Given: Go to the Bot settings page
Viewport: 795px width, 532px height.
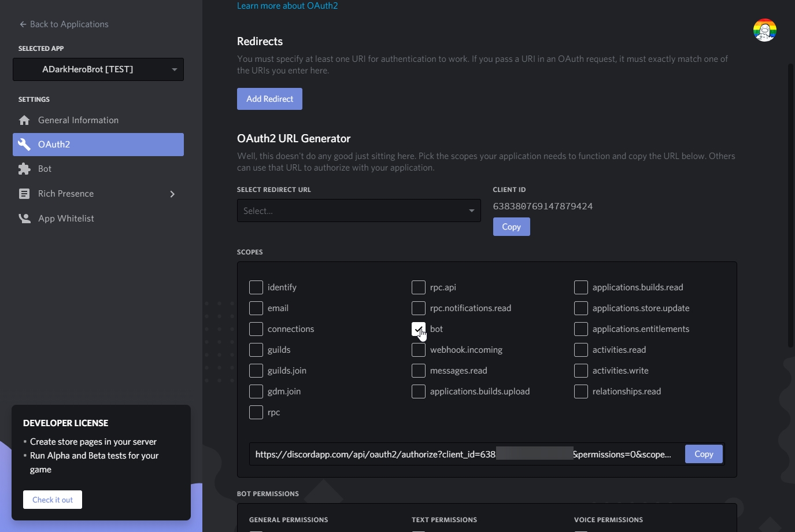Looking at the screenshot, I should coord(98,169).
